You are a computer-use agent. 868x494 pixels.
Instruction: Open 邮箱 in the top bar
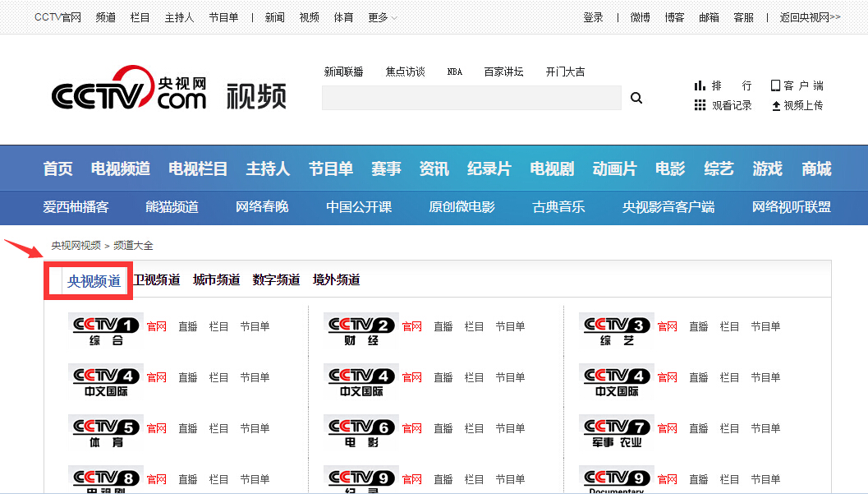709,18
